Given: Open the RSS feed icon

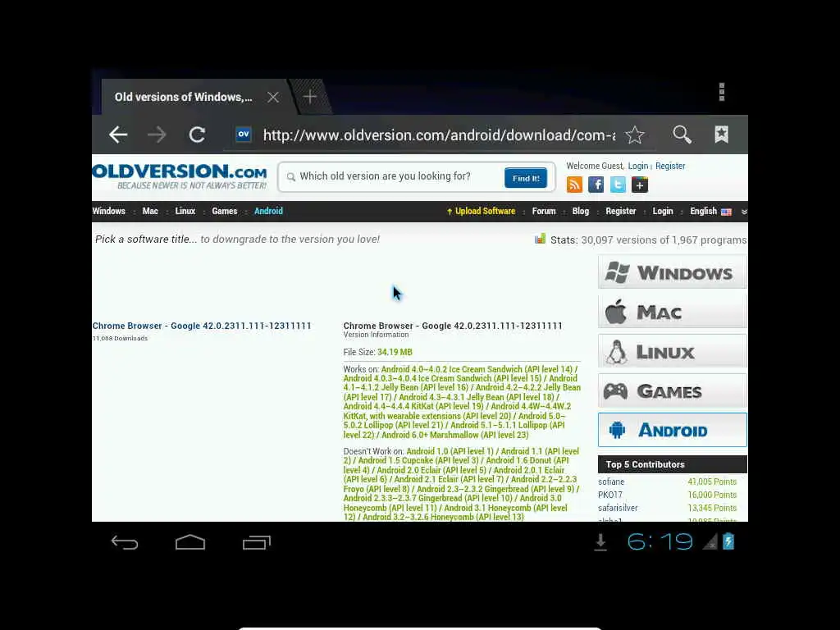Looking at the screenshot, I should [574, 185].
